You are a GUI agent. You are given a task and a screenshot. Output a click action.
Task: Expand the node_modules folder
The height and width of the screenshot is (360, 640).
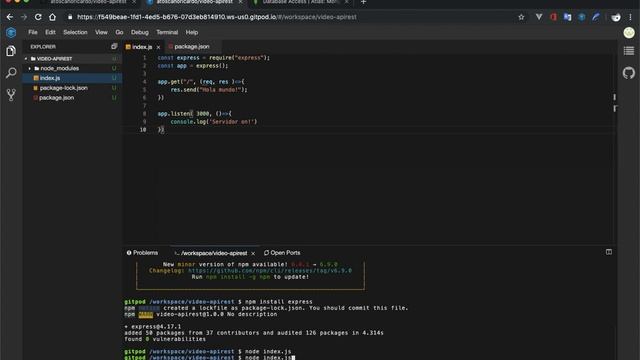point(30,69)
